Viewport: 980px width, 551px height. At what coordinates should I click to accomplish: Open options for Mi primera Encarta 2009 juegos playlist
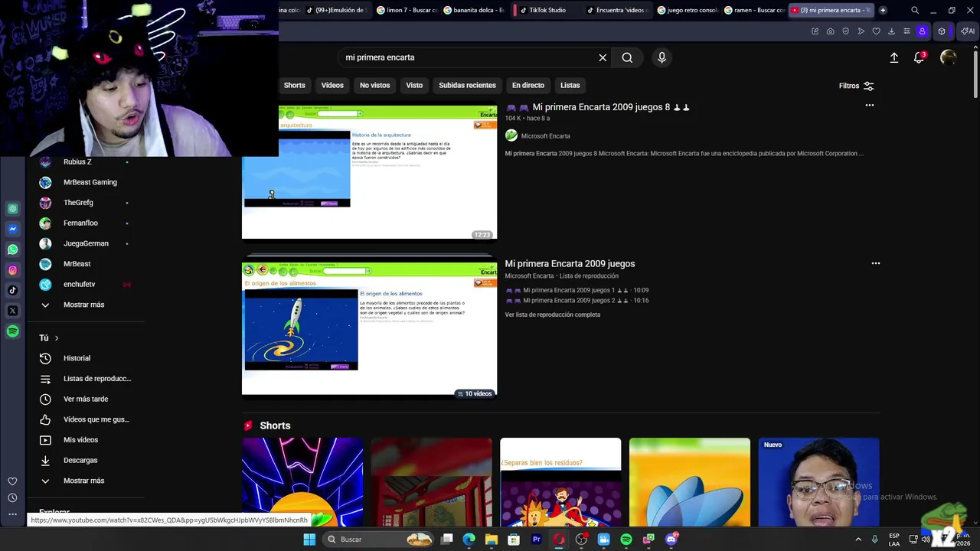876,263
